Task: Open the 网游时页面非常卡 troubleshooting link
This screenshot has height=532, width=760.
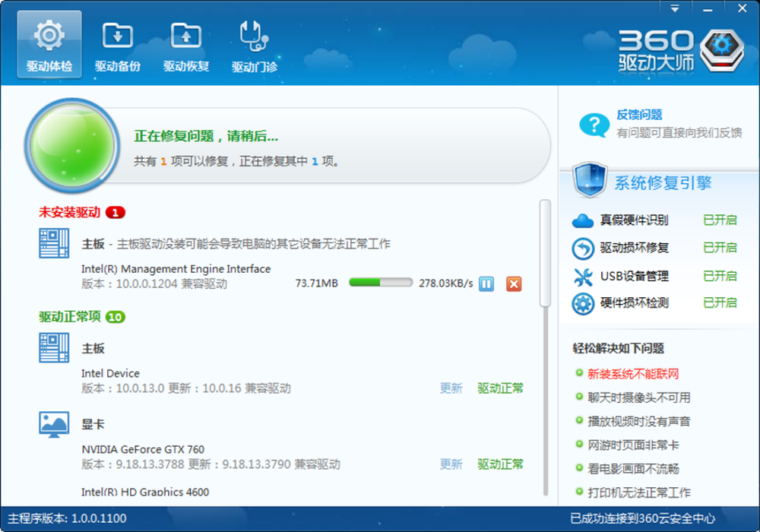Action: pos(633,445)
